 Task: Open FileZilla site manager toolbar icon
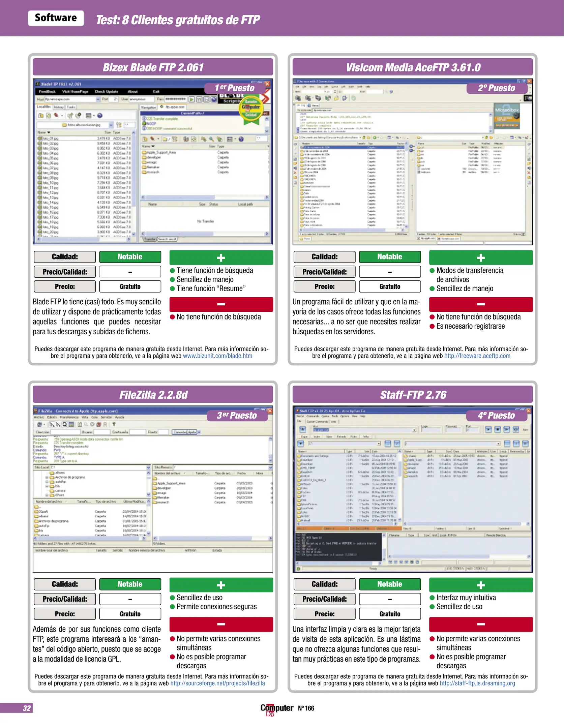[x=40, y=424]
